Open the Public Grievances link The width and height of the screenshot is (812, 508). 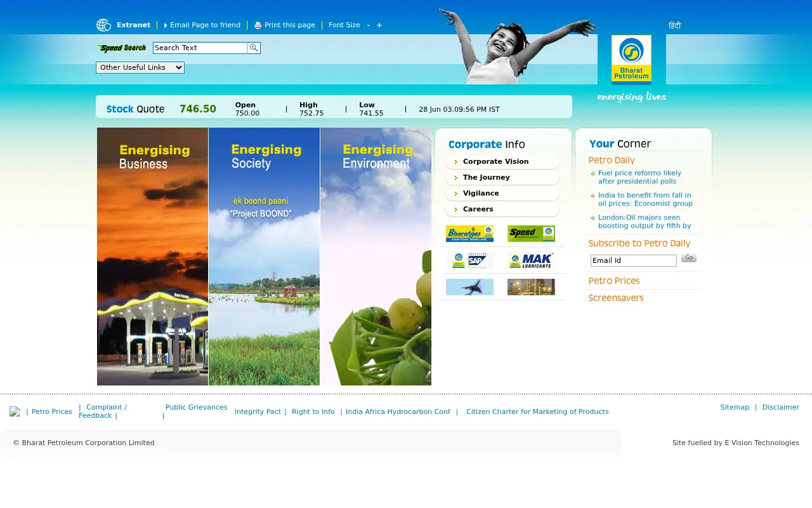(196, 407)
